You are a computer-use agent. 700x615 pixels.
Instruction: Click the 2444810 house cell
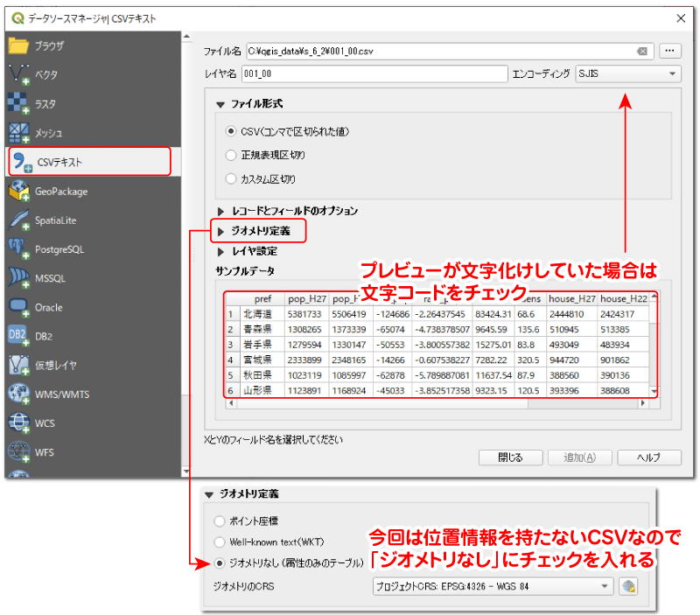(x=571, y=314)
